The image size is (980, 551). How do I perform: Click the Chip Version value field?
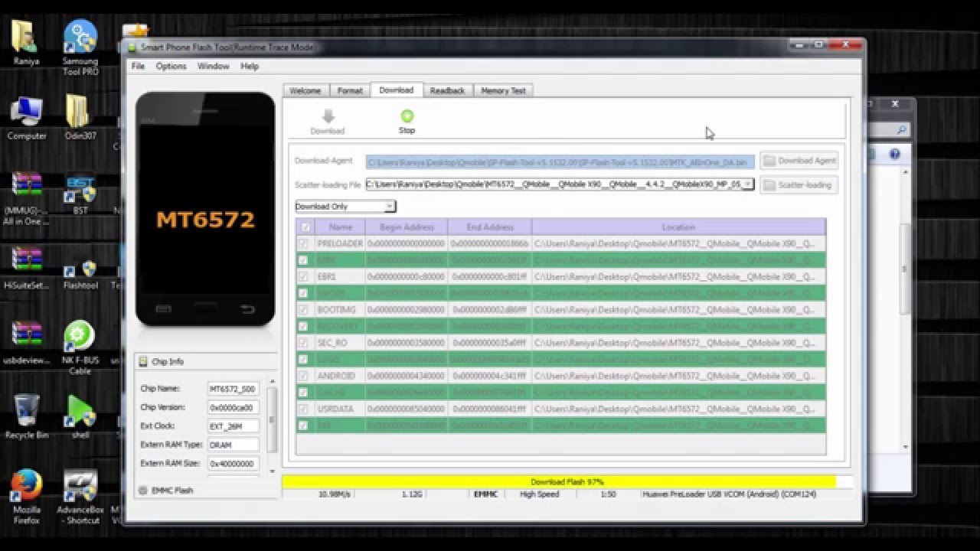tap(233, 408)
